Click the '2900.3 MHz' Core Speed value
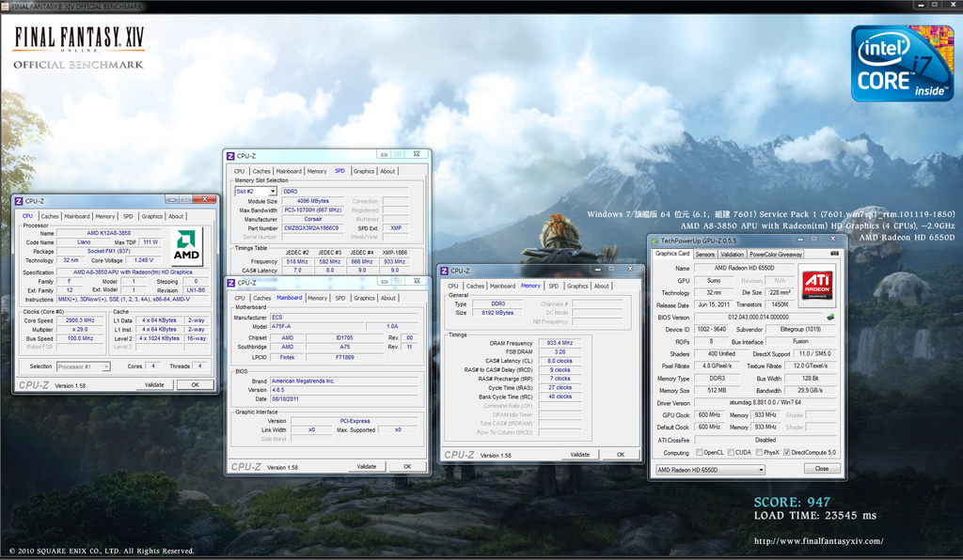Viewport: 963px width, 560px height. click(80, 320)
